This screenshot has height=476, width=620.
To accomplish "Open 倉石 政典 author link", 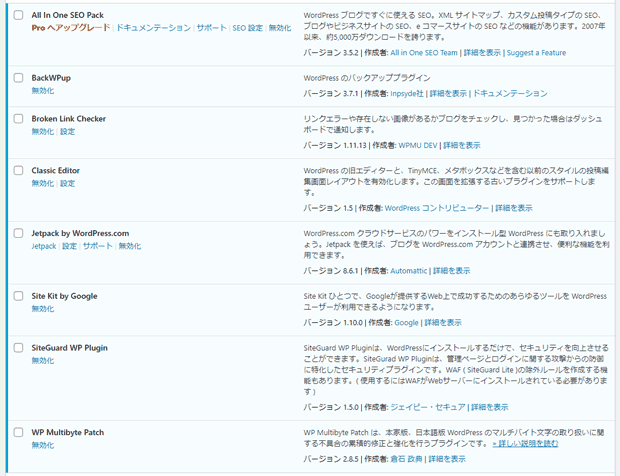I will click(406, 459).
